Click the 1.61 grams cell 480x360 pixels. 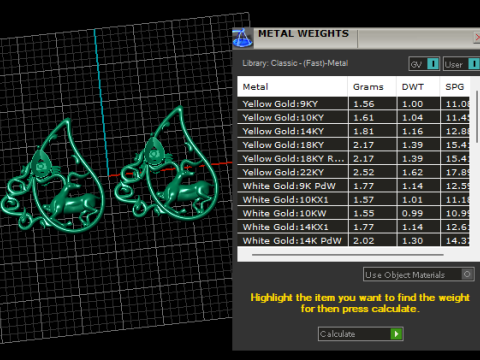click(372, 118)
